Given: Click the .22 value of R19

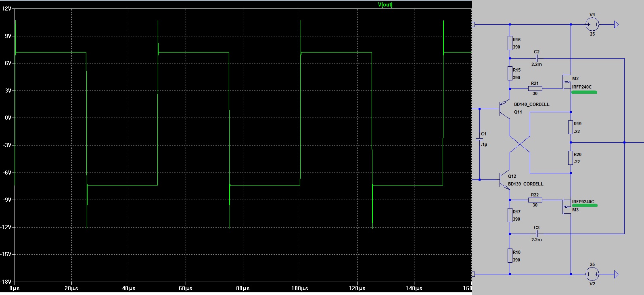Looking at the screenshot, I should click(x=577, y=131).
